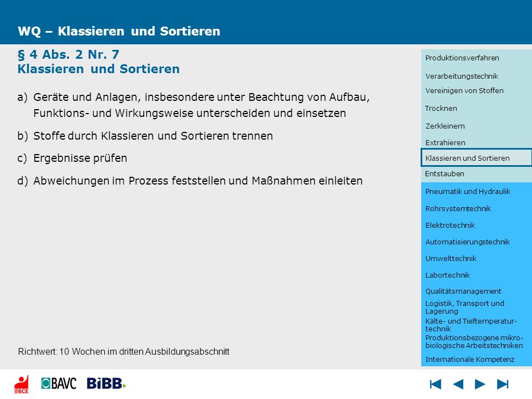
Task: Click item d) Abweichungen im Prozess feststellen
Action: pyautogui.click(x=190, y=181)
